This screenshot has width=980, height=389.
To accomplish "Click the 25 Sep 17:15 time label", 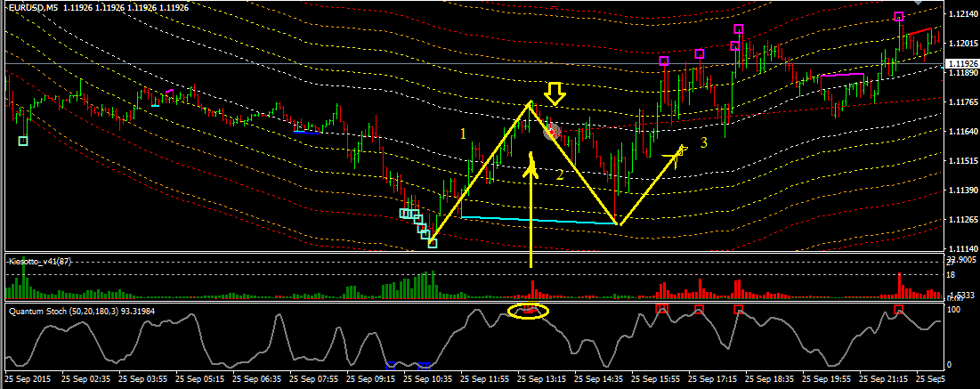I will pyautogui.click(x=712, y=379).
